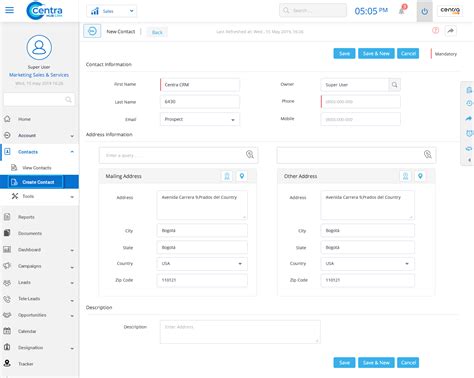Open the hamburger menu icon
The image size is (474, 378).
click(x=9, y=10)
